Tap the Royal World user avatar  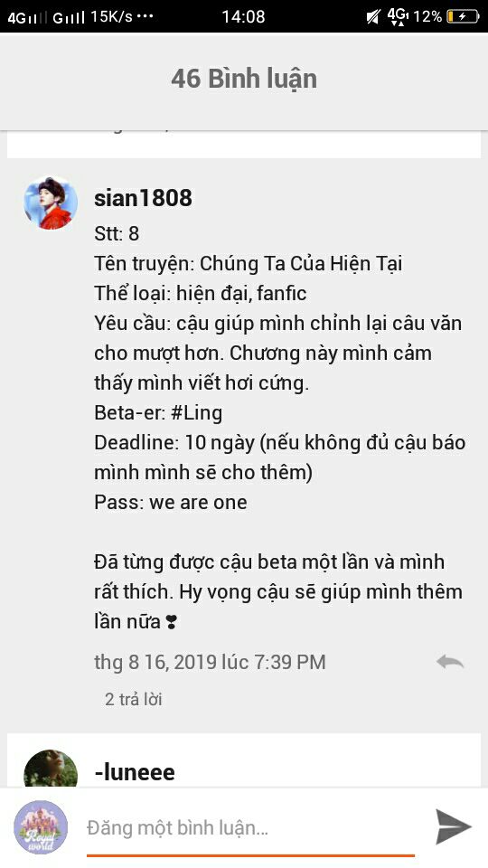click(41, 827)
